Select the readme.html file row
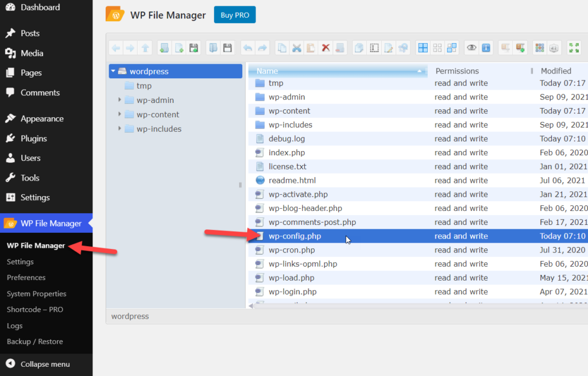Image resolution: width=588 pixels, height=376 pixels. (418, 181)
